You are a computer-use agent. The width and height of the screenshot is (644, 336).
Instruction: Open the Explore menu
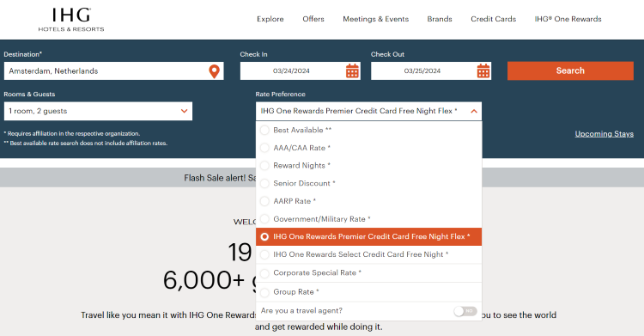(270, 19)
